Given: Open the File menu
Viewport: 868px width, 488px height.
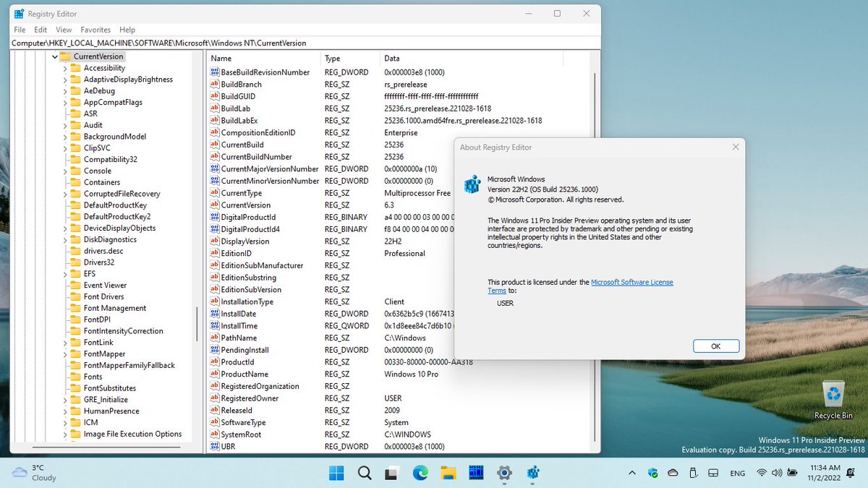Looking at the screenshot, I should pos(20,30).
